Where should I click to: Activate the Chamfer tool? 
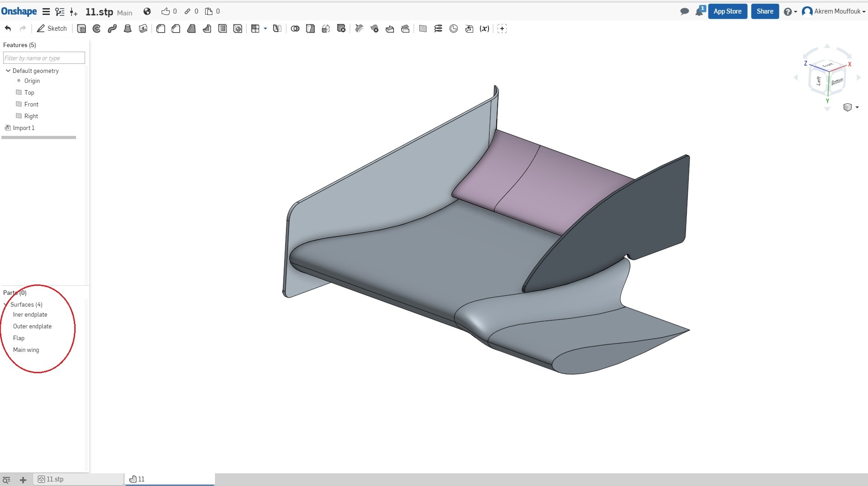pyautogui.click(x=176, y=29)
